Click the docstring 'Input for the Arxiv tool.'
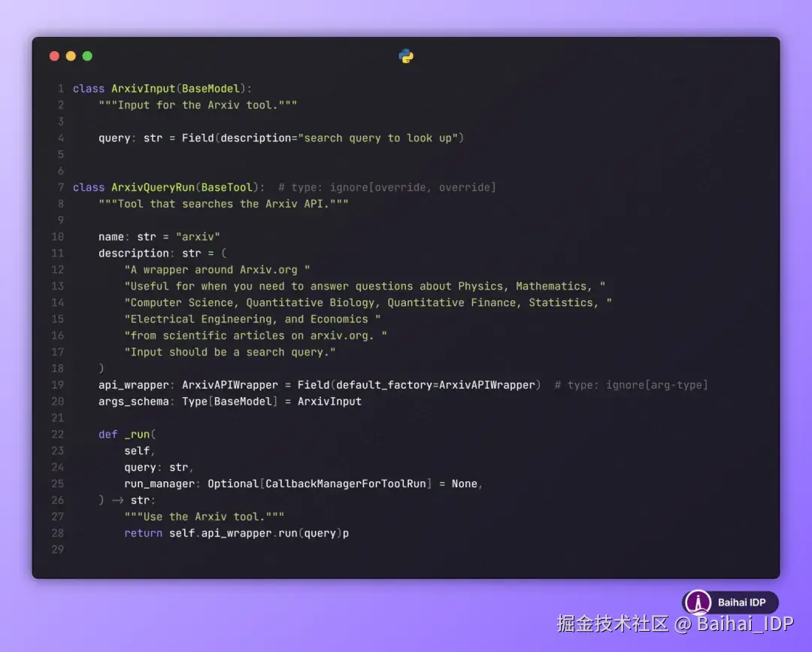Viewport: 812px width, 652px height. [198, 105]
